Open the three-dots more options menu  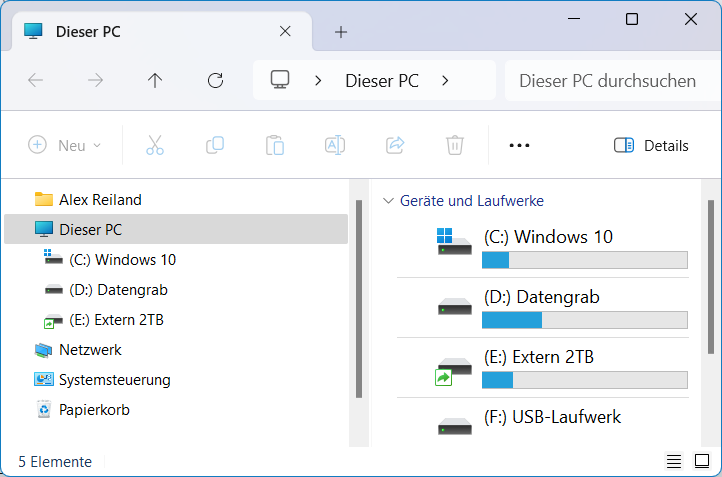pos(518,145)
